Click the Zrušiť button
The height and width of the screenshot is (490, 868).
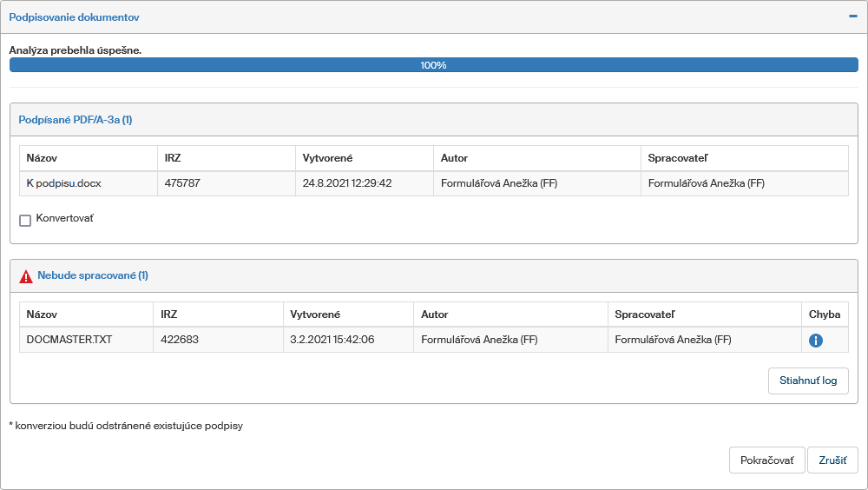tap(832, 460)
